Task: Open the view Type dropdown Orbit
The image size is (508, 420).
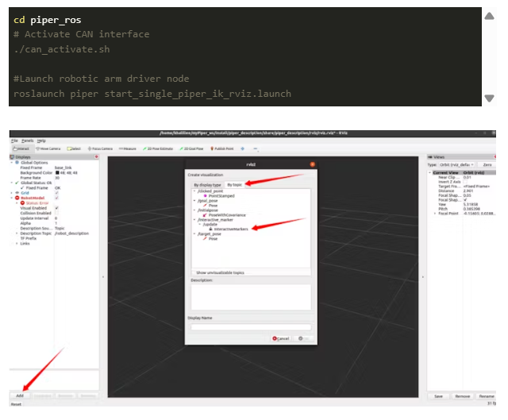Action: (455, 165)
